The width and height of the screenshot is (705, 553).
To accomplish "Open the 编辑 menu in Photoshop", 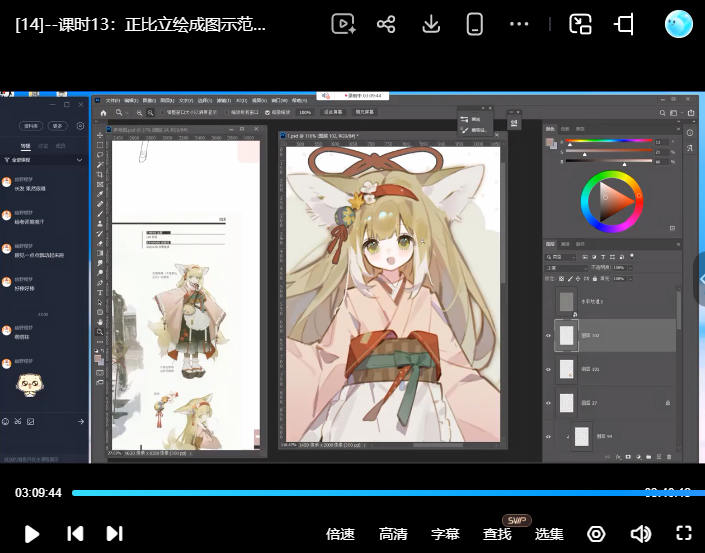I will point(131,100).
